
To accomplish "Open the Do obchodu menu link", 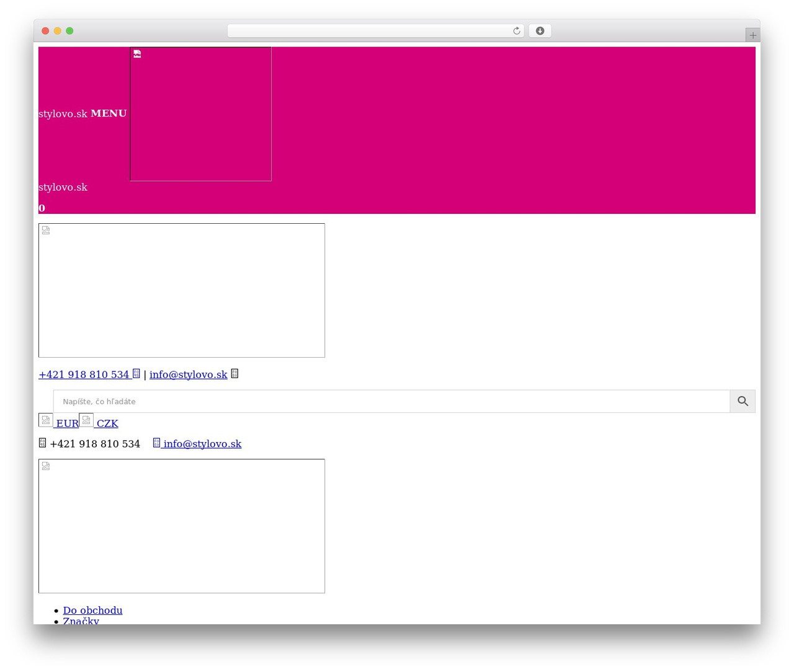I will (92, 611).
